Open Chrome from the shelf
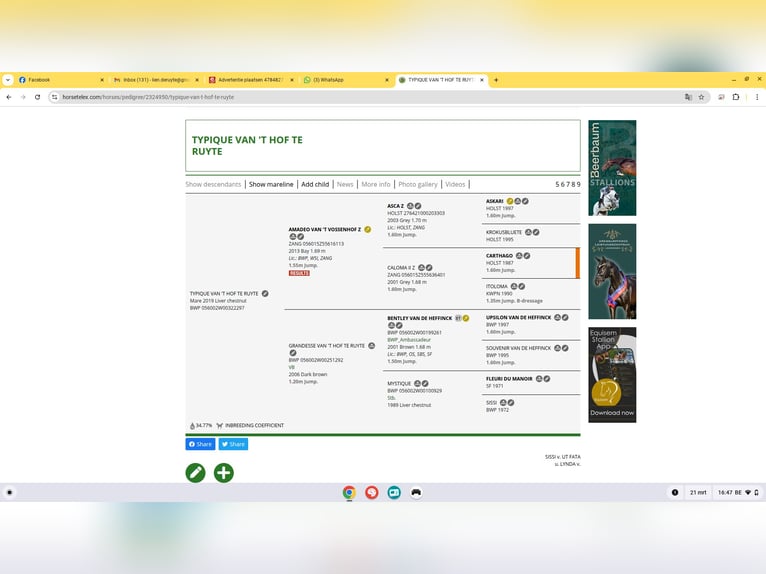This screenshot has height=574, width=766. point(349,492)
